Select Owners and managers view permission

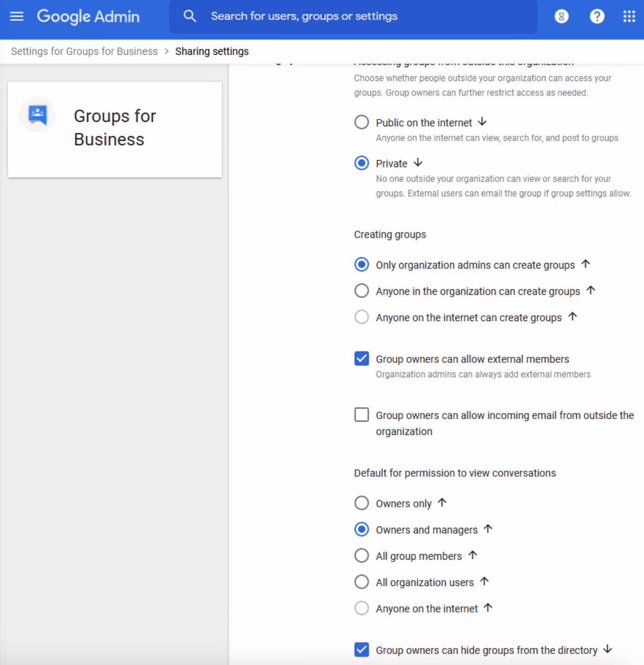(362, 529)
